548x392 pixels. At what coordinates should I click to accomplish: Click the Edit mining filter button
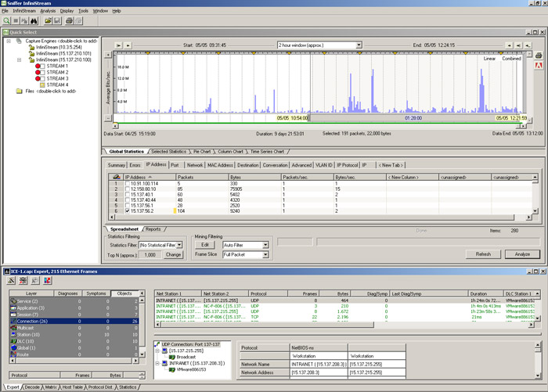[205, 245]
